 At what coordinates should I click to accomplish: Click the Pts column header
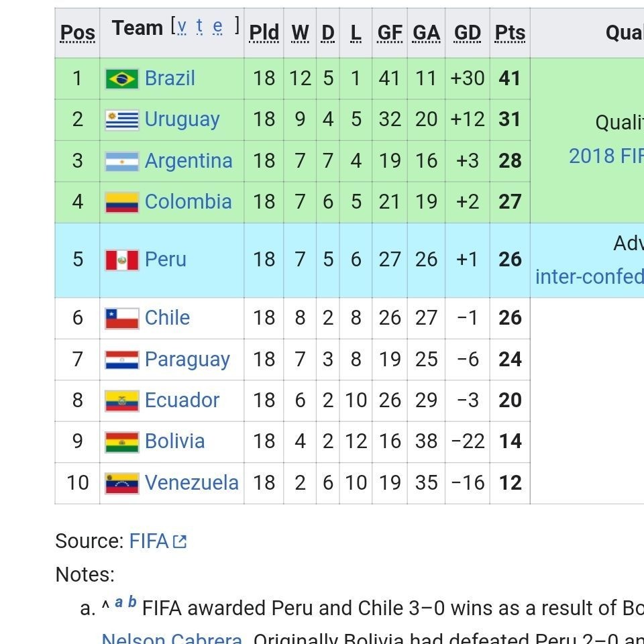510,32
